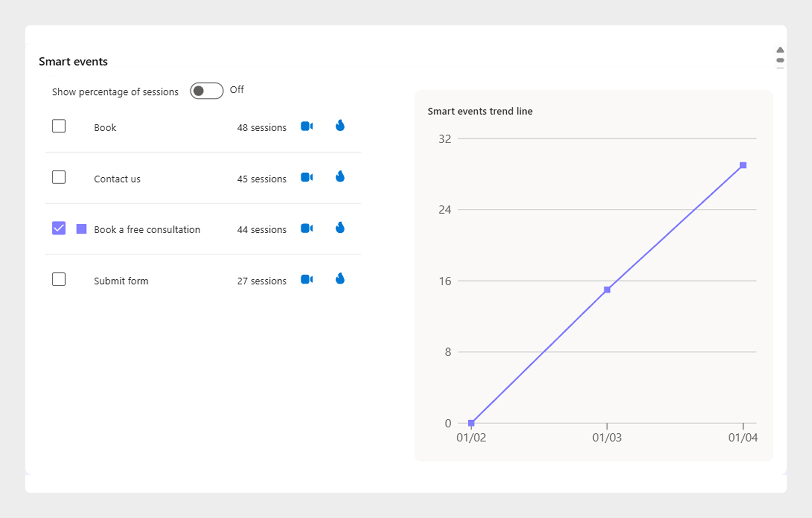Click the purple Book a free consultation swatch
The image size is (812, 518).
81,229
